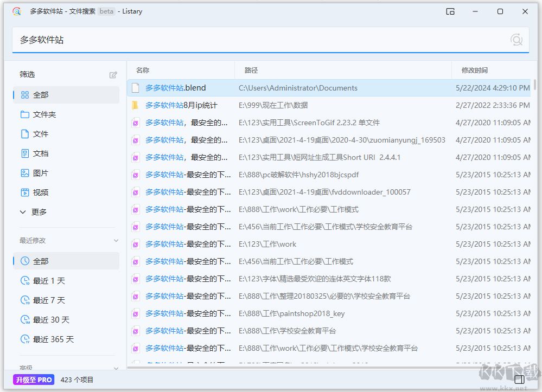Filter results by 文件夹
The width and height of the screenshot is (542, 392).
[x=66, y=114]
